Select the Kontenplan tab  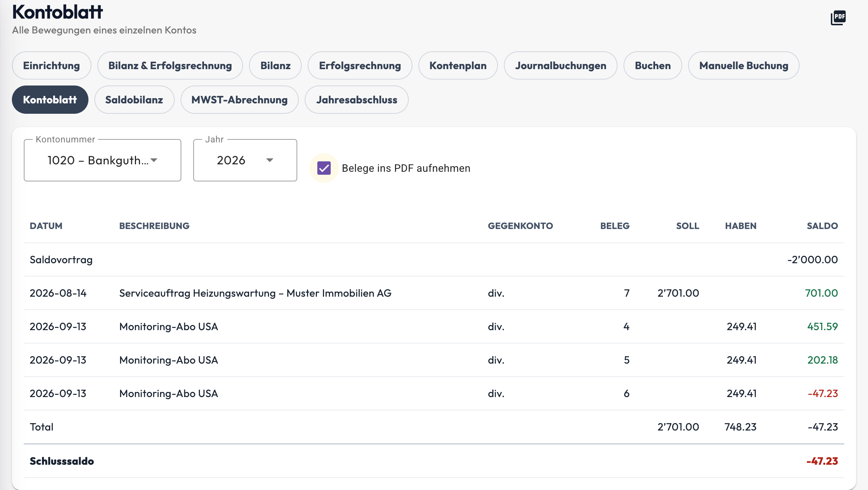(x=458, y=65)
